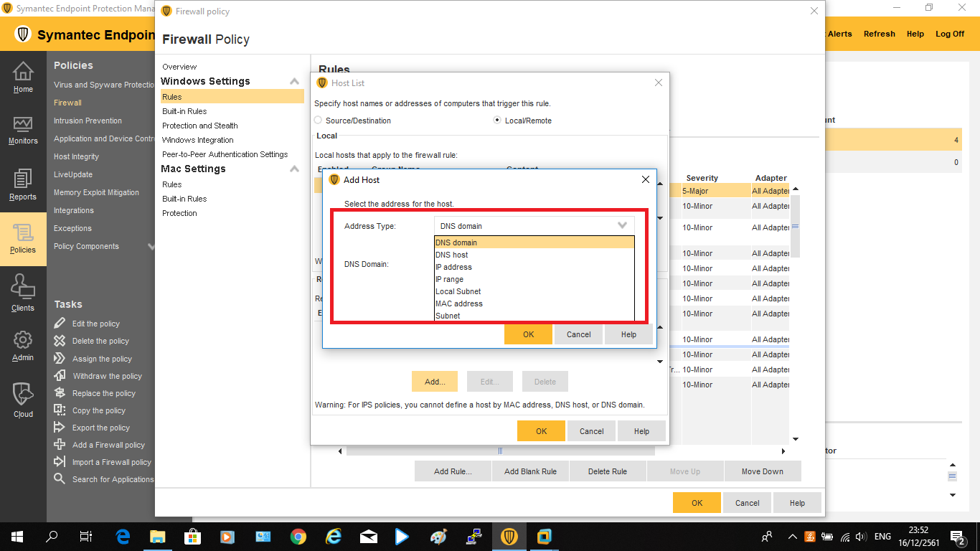Click the Export the policy icon
Image resolution: width=980 pixels, height=551 pixels.
pyautogui.click(x=60, y=428)
